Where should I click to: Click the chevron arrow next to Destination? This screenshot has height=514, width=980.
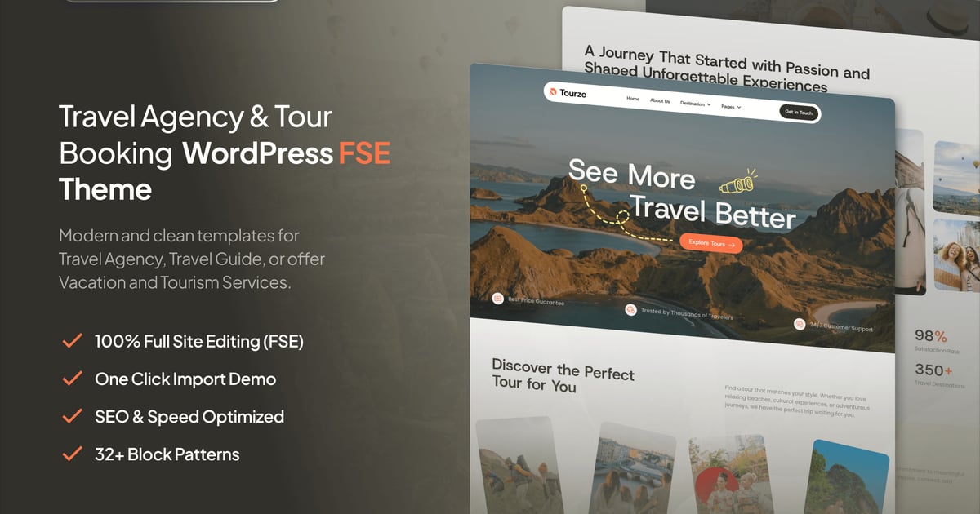[709, 104]
